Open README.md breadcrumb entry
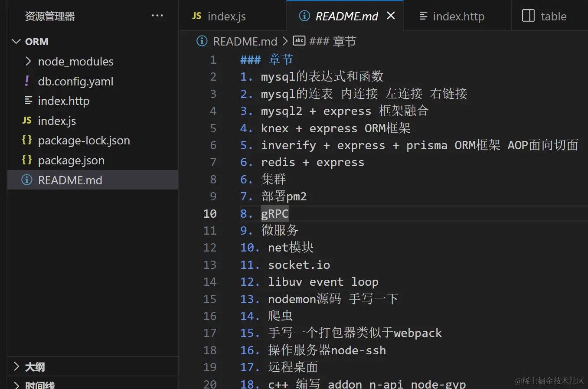 coord(245,41)
